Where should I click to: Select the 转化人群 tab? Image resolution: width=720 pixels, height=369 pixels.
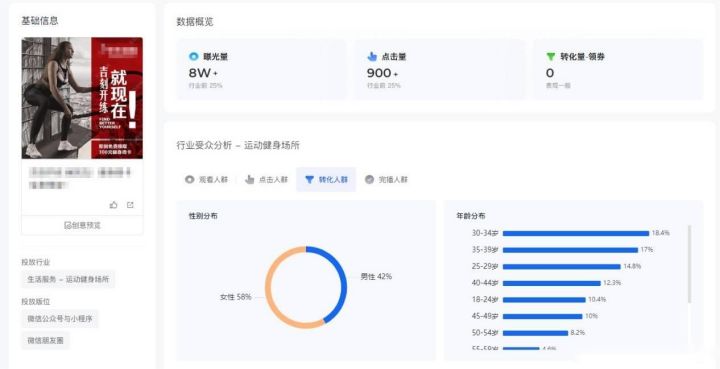coord(326,179)
